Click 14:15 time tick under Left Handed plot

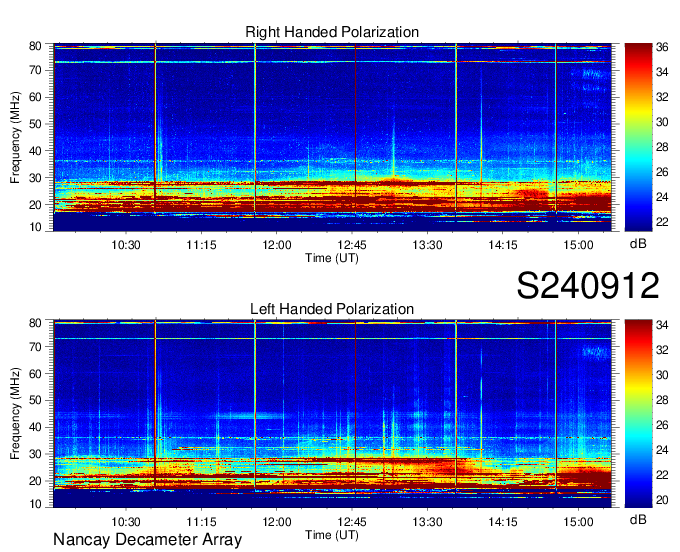tap(503, 522)
